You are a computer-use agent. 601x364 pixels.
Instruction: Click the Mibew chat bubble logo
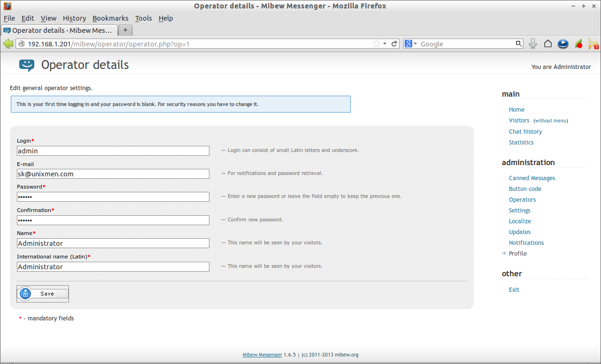tap(27, 65)
